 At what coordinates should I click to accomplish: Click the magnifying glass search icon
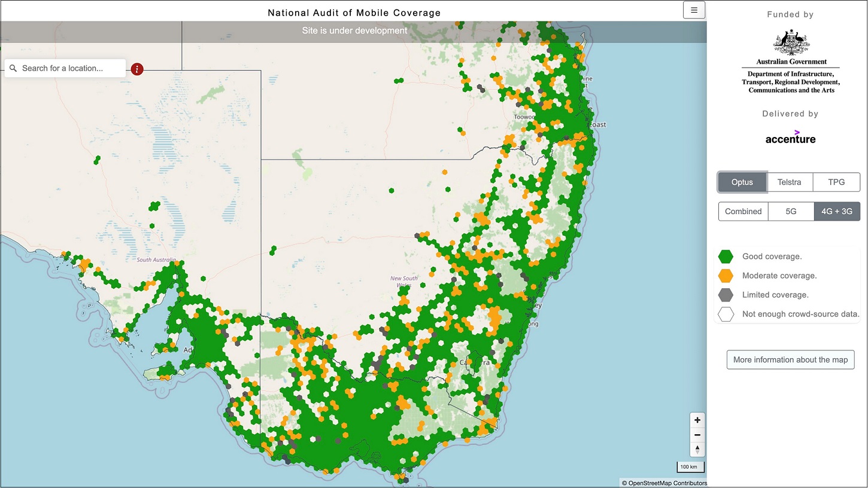click(13, 68)
